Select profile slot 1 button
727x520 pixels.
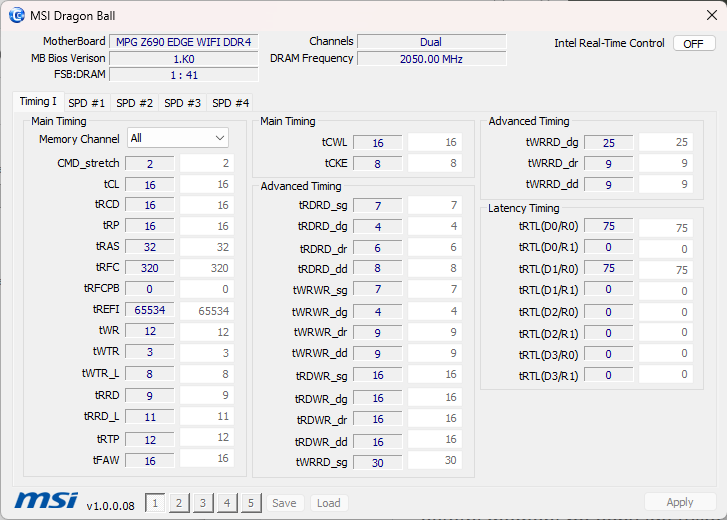[155, 503]
